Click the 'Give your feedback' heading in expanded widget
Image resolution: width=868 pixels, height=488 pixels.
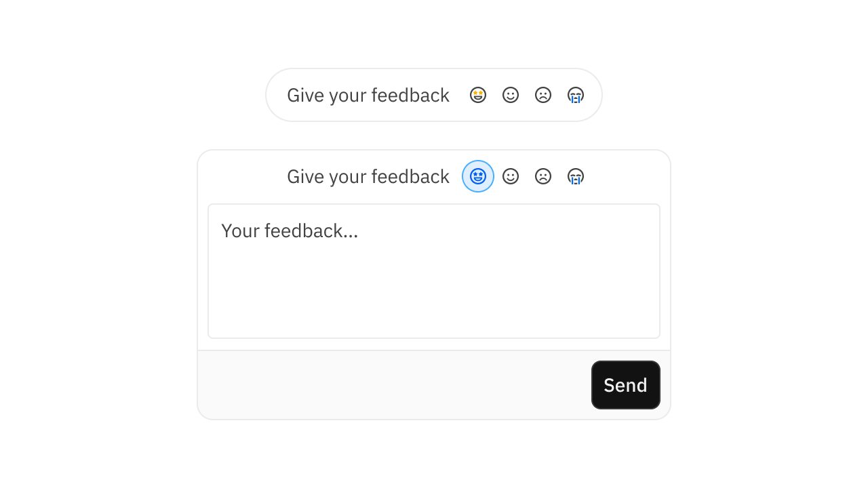pyautogui.click(x=368, y=176)
